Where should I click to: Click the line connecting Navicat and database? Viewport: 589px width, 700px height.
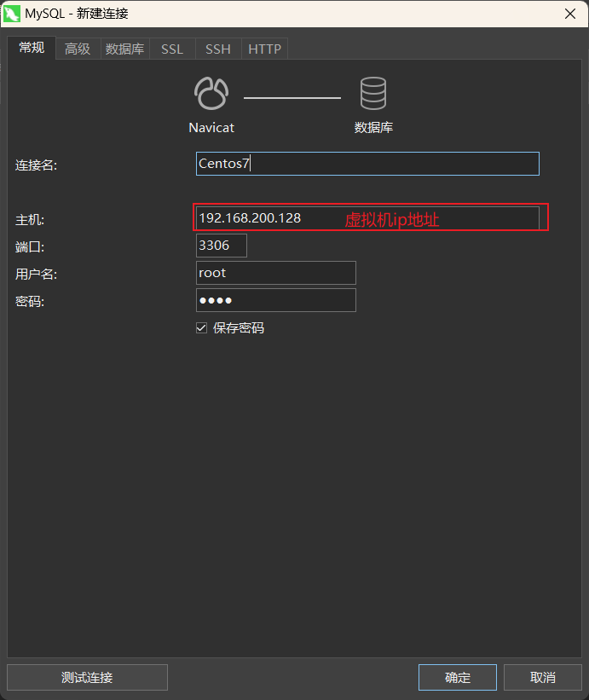click(292, 98)
